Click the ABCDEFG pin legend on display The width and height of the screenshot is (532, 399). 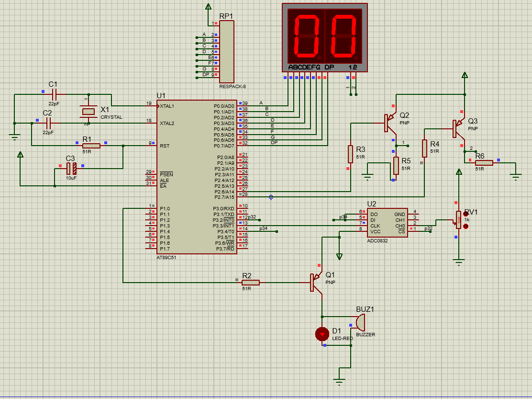304,67
